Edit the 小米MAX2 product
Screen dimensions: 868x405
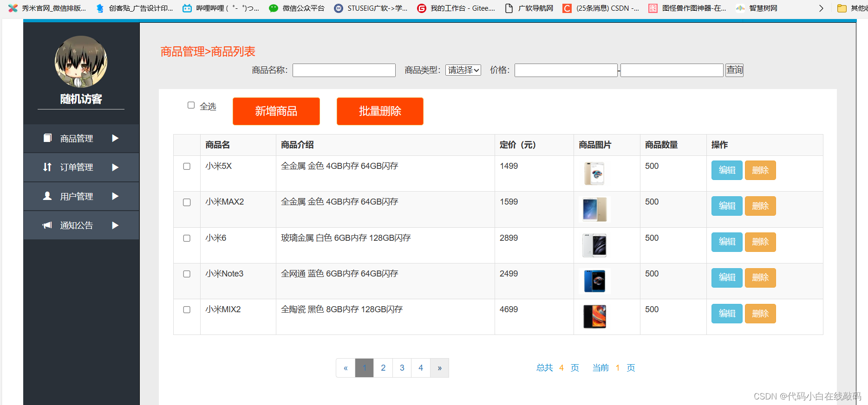tap(727, 206)
